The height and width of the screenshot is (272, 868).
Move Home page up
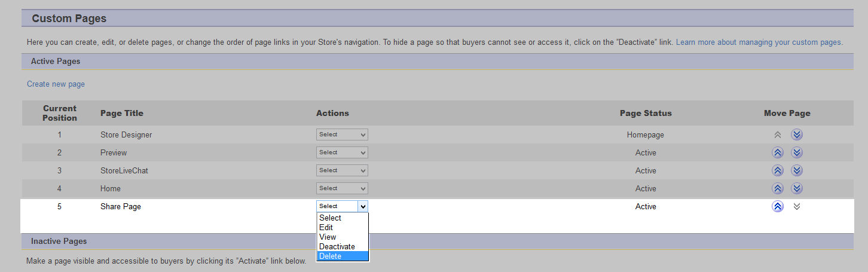point(778,188)
